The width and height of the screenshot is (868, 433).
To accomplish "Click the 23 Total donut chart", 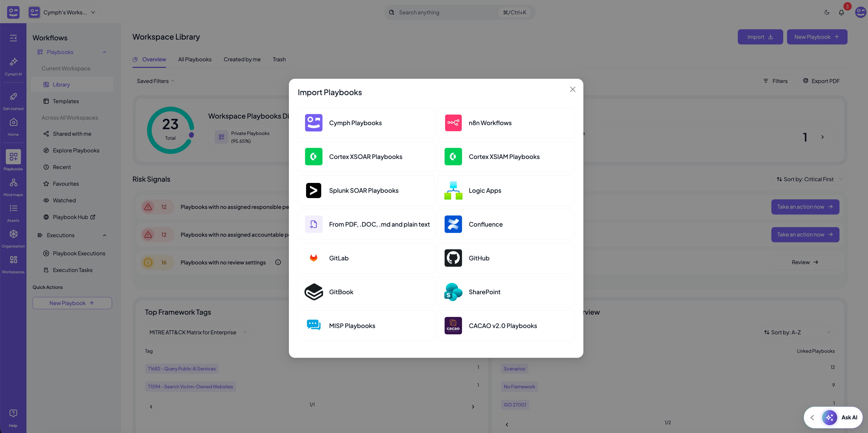I will point(171,130).
